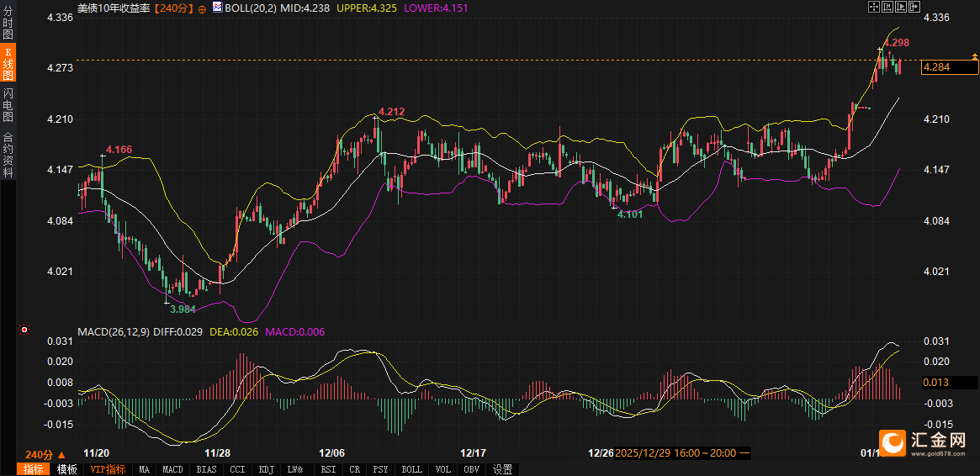
Task: Expand the VIP指标 indicator list
Action: point(108,469)
